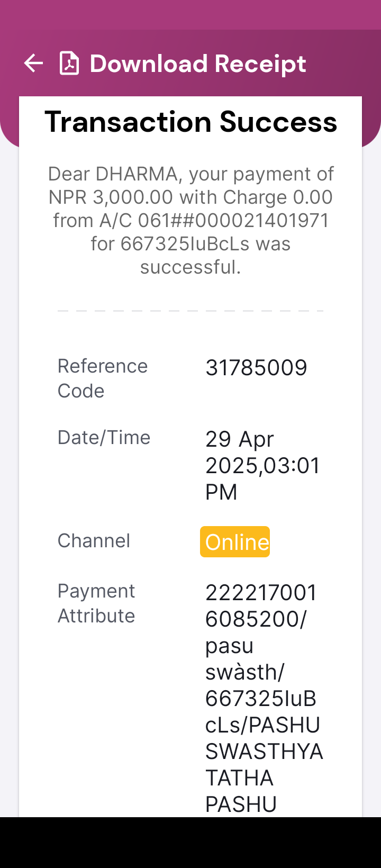Select the payment attribute value starting 222217001

point(264,699)
